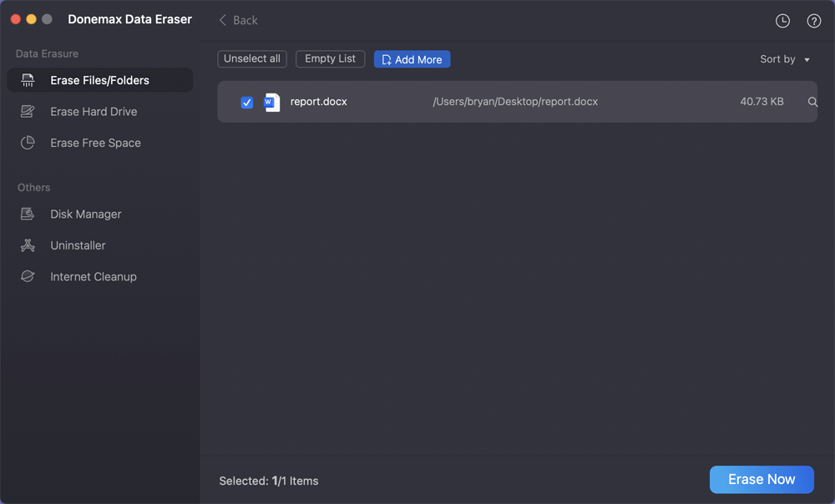Image resolution: width=835 pixels, height=504 pixels.
Task: Select the report.docx file row
Action: click(x=501, y=101)
